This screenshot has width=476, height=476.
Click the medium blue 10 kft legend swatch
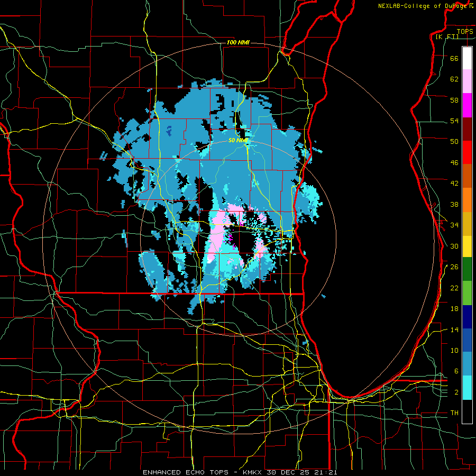(467, 340)
